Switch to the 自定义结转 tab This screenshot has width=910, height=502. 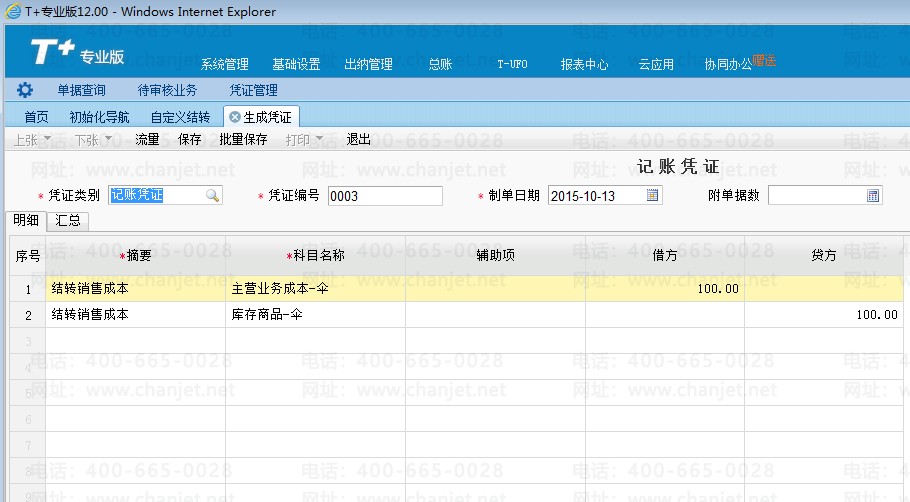point(180,117)
